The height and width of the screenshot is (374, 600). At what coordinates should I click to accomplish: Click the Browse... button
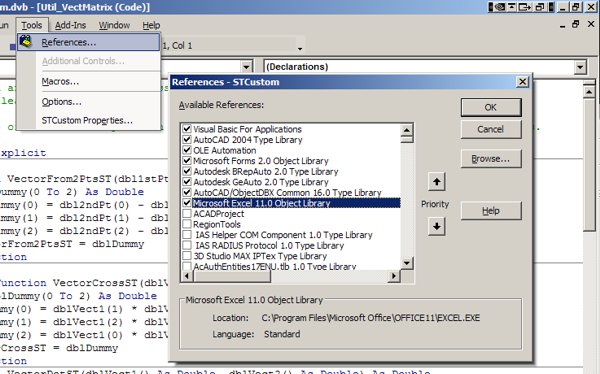point(491,158)
